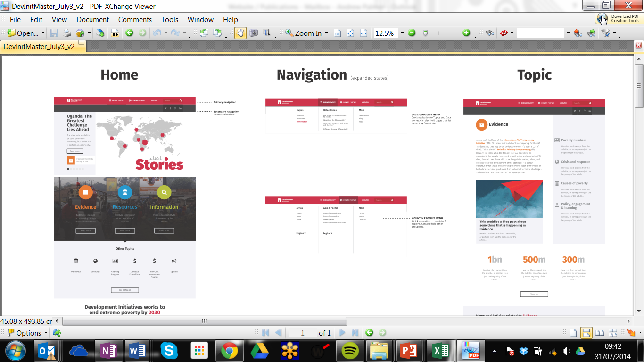Click the Fit Page zoom icon

tap(350, 33)
